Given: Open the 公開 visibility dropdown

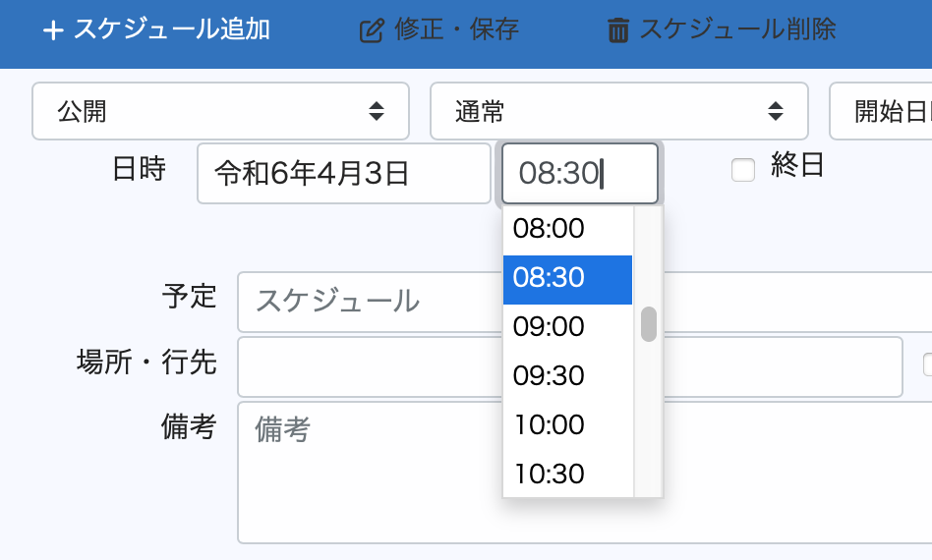Looking at the screenshot, I should [x=220, y=111].
